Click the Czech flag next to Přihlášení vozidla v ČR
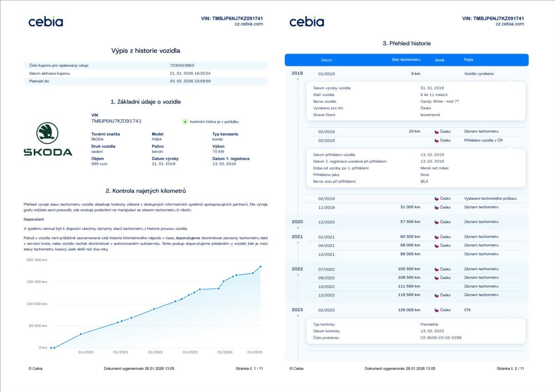The height and width of the screenshot is (392, 555). pos(437,141)
